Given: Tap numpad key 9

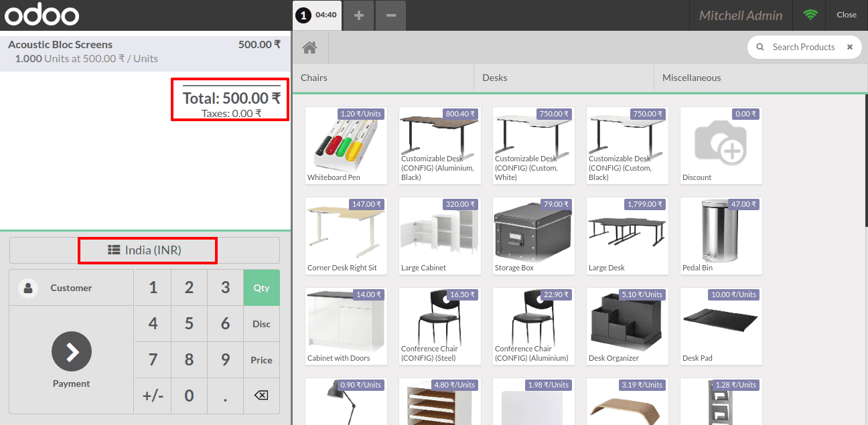Looking at the screenshot, I should pos(226,360).
